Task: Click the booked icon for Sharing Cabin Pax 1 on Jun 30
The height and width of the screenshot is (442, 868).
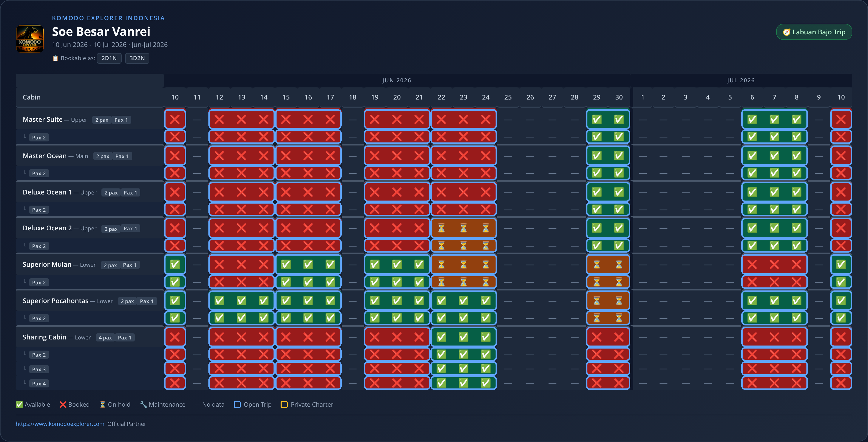Action: (x=619, y=337)
